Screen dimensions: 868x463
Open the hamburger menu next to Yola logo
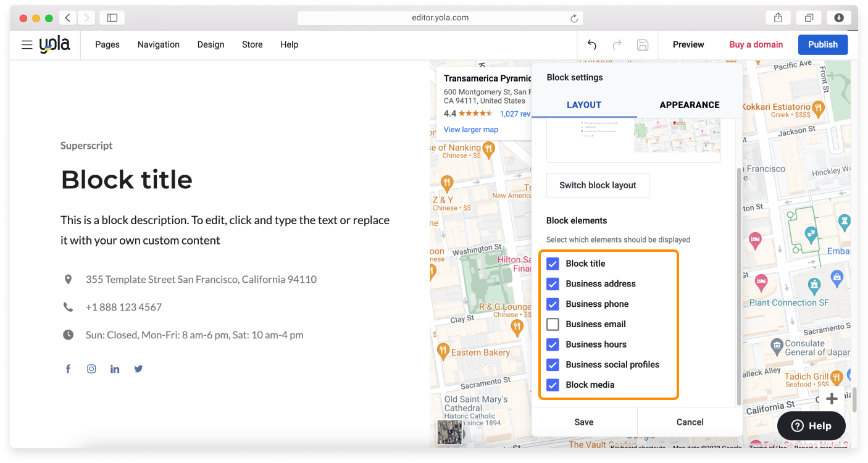coord(27,44)
